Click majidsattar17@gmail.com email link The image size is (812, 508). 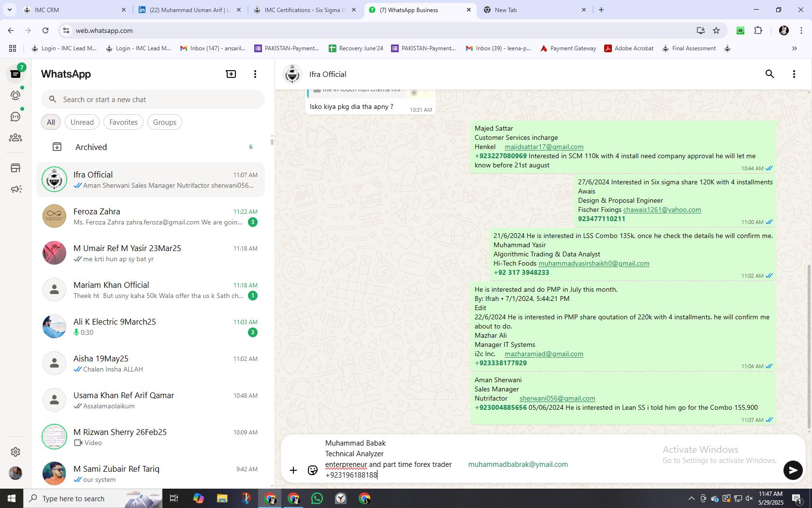(x=544, y=147)
